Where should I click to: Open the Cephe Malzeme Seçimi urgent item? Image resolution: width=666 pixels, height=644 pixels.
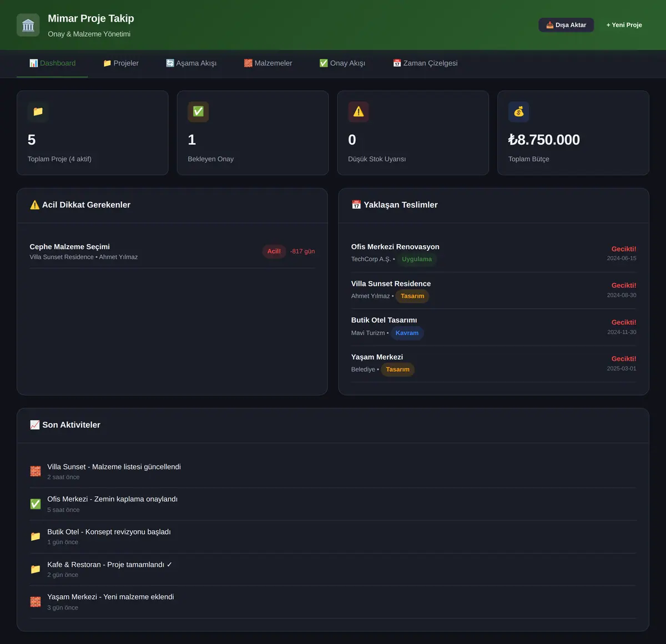172,251
